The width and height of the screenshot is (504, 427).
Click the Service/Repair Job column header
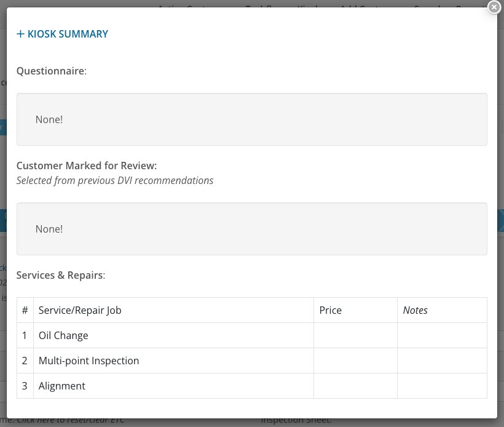(x=80, y=310)
